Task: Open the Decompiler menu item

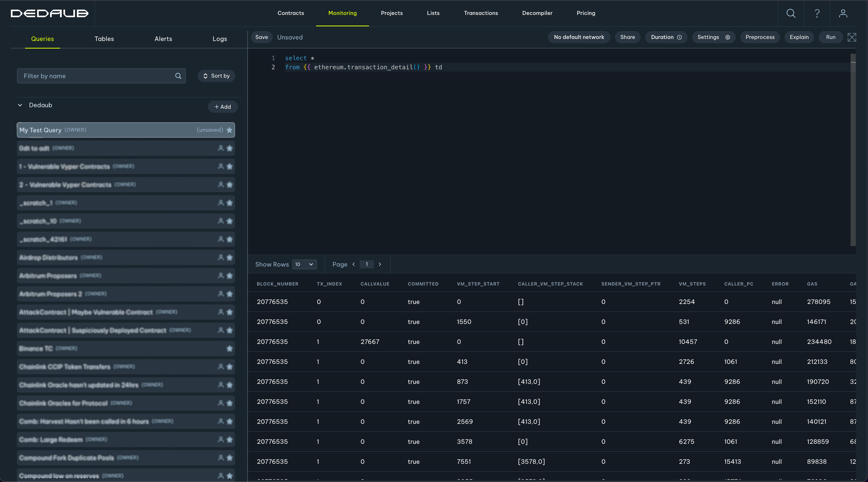Action: point(537,13)
